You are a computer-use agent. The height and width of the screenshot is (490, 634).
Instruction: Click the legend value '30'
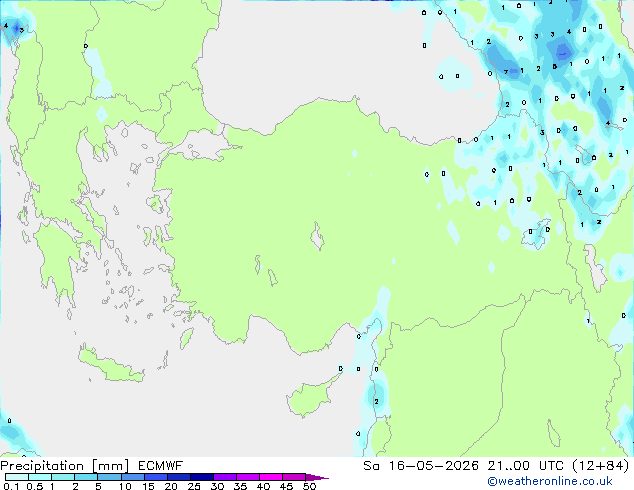[x=217, y=486]
